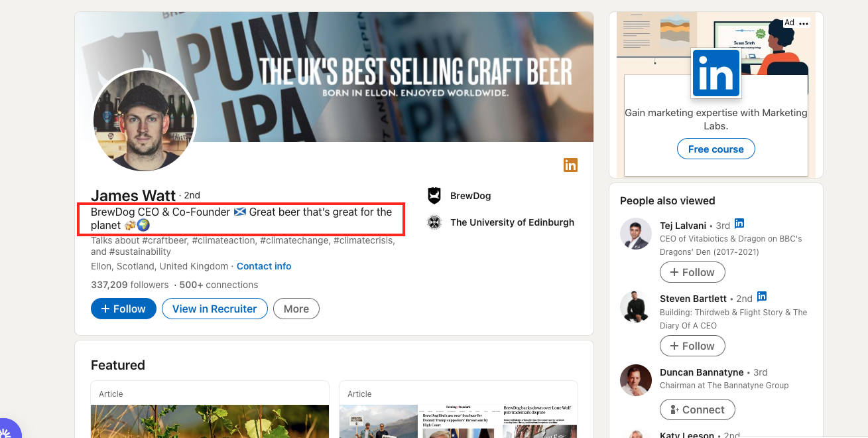Click the 'CEO of Vitabiotics' description text
This screenshot has height=438, width=868.
(731, 245)
